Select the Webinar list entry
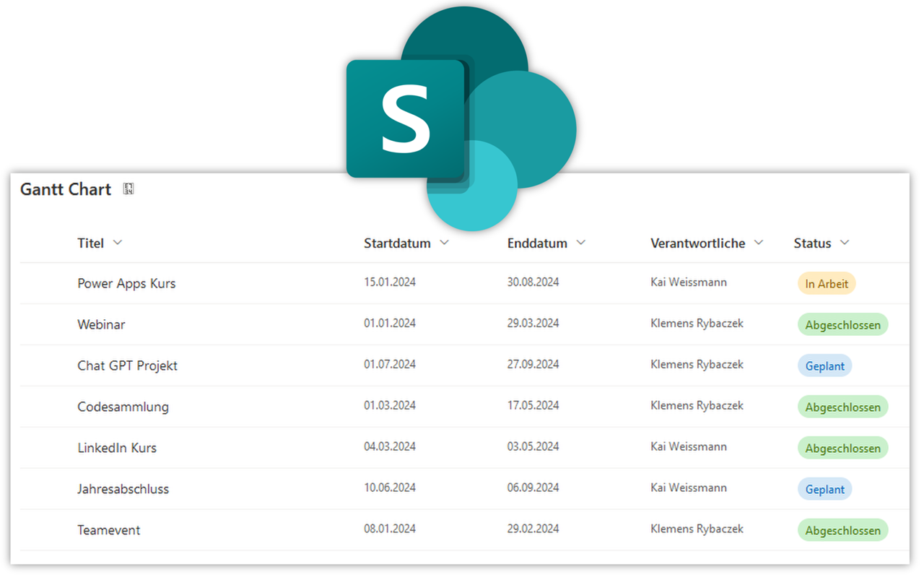Screen dimensions: 924x580 (101, 324)
